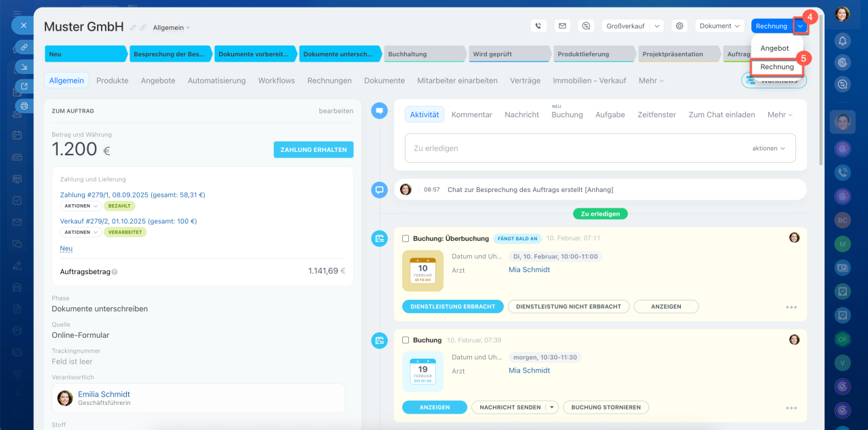Switch to the Produkte tab
The width and height of the screenshot is (868, 430).
[x=112, y=81]
